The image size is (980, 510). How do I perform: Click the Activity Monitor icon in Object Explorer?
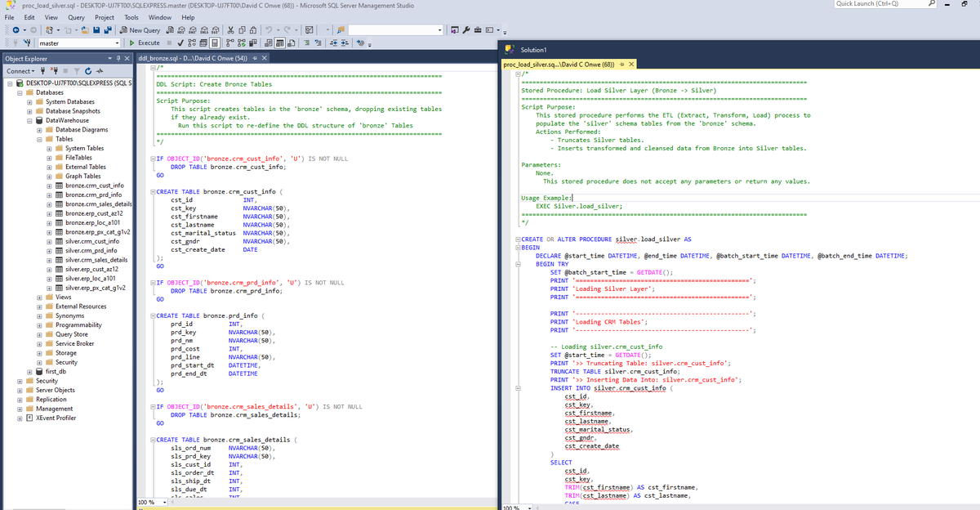tap(100, 71)
